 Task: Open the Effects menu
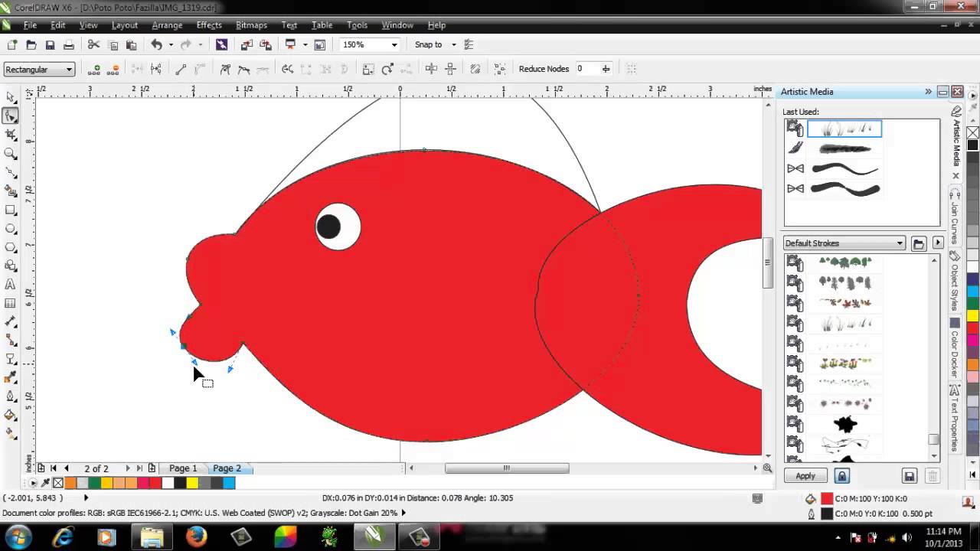209,25
